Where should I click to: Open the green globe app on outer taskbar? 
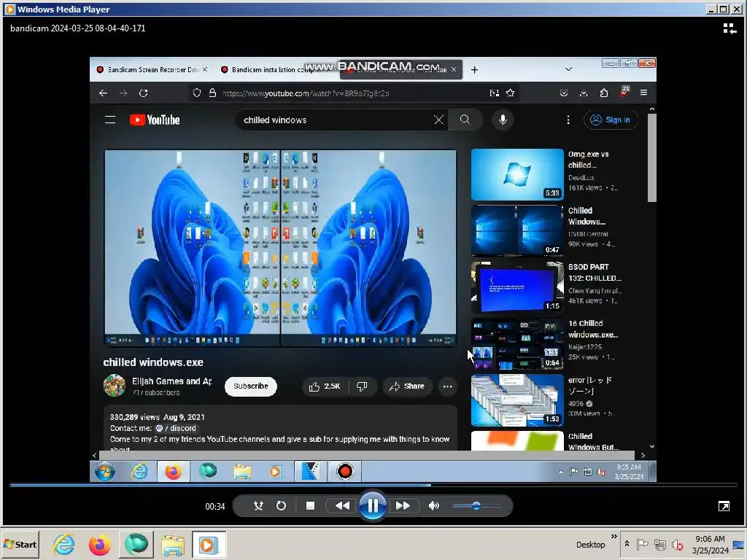tap(136, 544)
